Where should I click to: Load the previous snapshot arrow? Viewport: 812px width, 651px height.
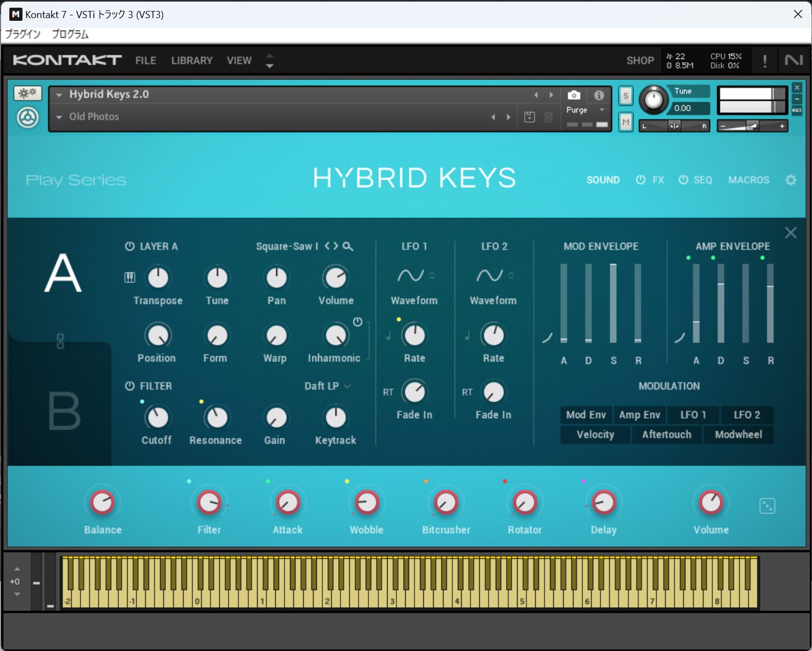493,117
